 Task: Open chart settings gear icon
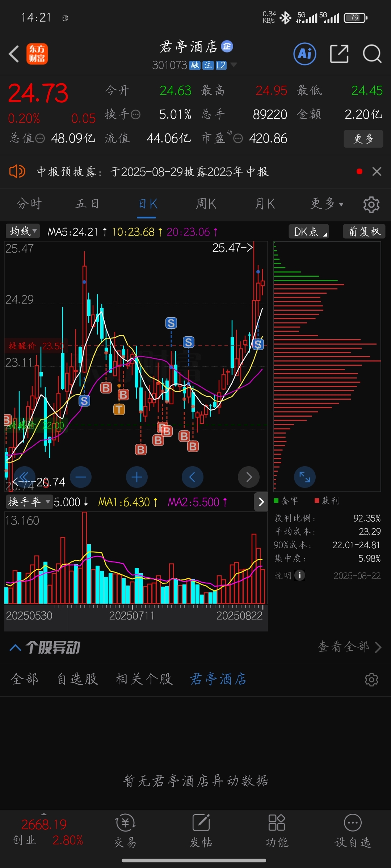point(371,204)
